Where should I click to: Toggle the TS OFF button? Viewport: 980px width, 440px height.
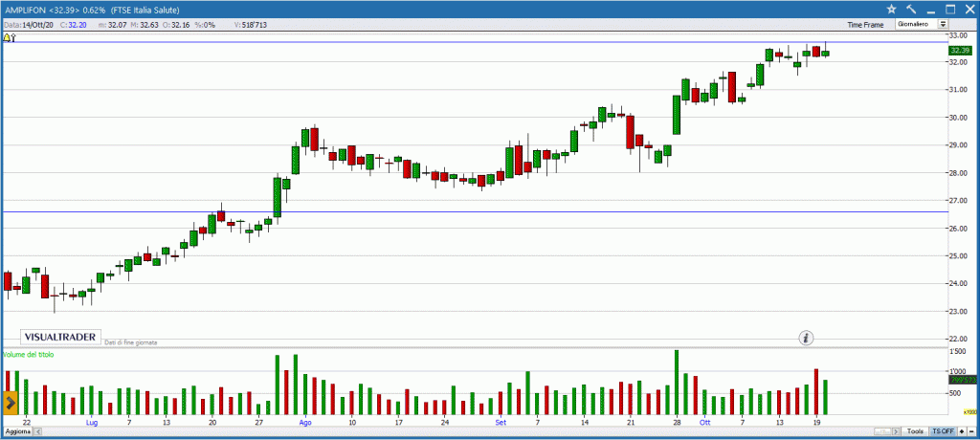(x=943, y=431)
